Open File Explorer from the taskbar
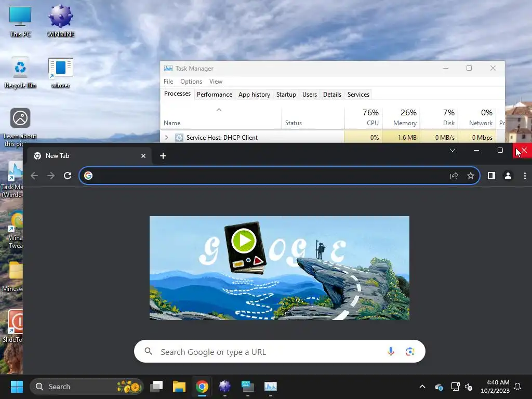532x399 pixels. (x=179, y=387)
